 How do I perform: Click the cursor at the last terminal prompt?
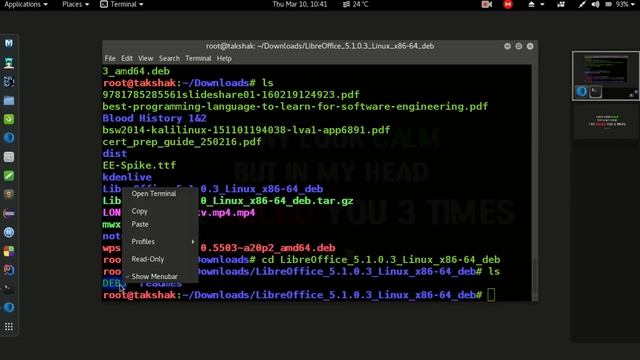(x=491, y=295)
